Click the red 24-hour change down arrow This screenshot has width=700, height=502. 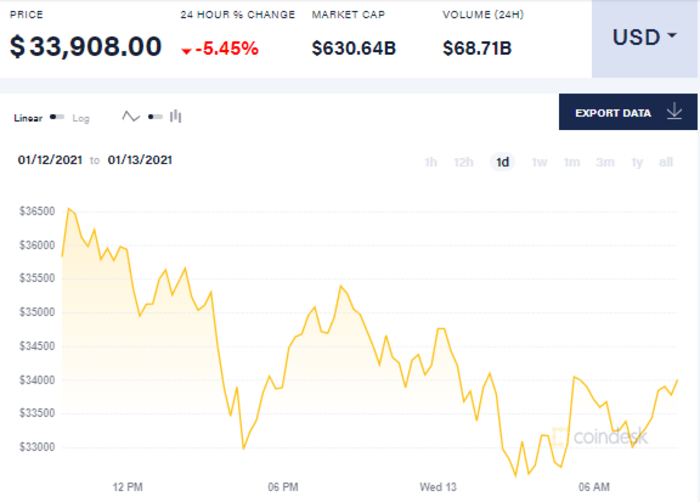pos(187,50)
